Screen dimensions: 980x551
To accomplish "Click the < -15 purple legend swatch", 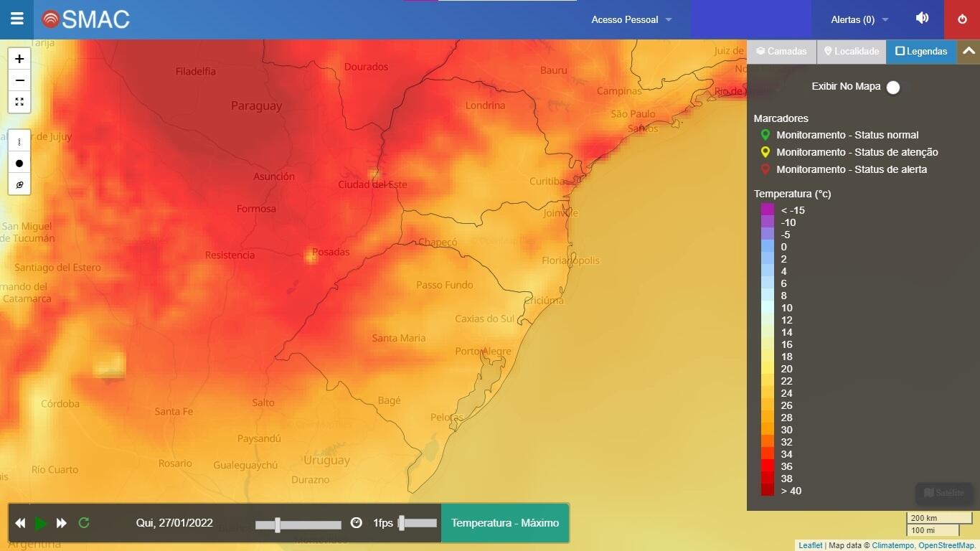I will (768, 210).
